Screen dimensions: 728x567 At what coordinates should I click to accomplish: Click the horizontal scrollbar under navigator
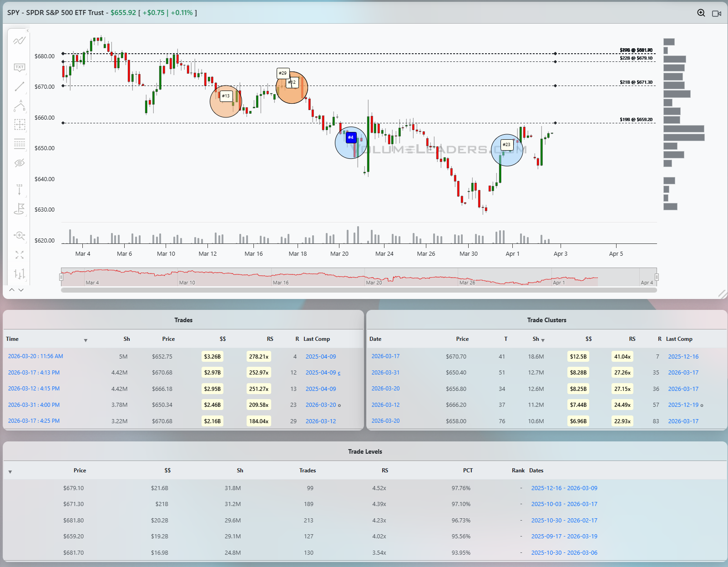click(359, 290)
